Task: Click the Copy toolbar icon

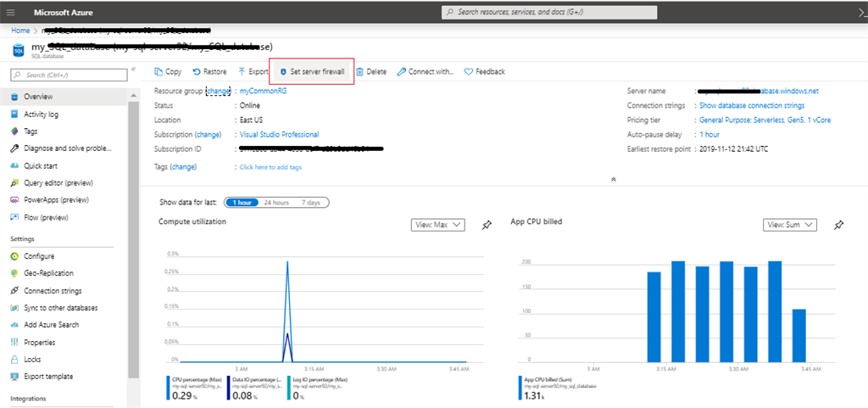Action: (x=159, y=71)
